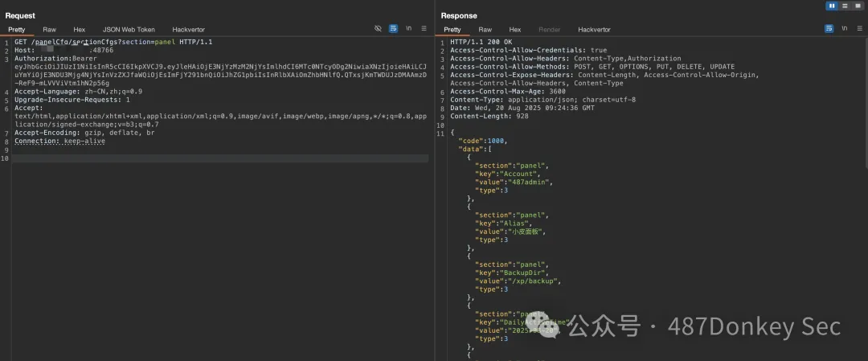
Task: Open the JSON Web Token request tab
Action: point(129,29)
